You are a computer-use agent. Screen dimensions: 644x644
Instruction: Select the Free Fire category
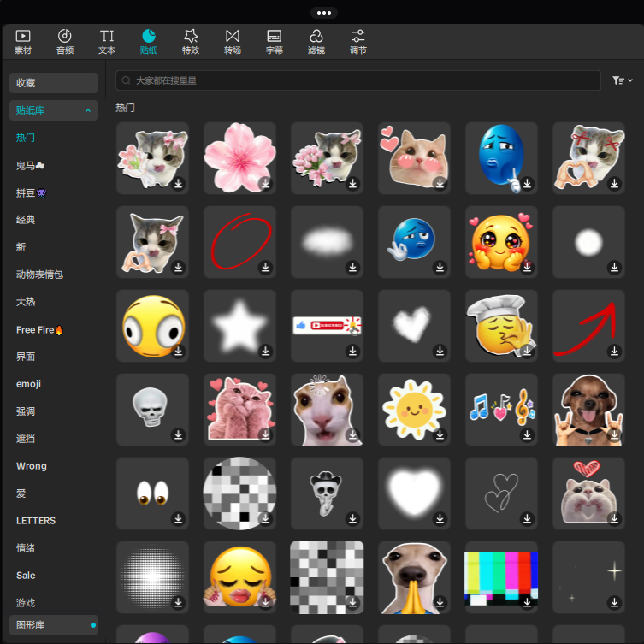coord(39,330)
